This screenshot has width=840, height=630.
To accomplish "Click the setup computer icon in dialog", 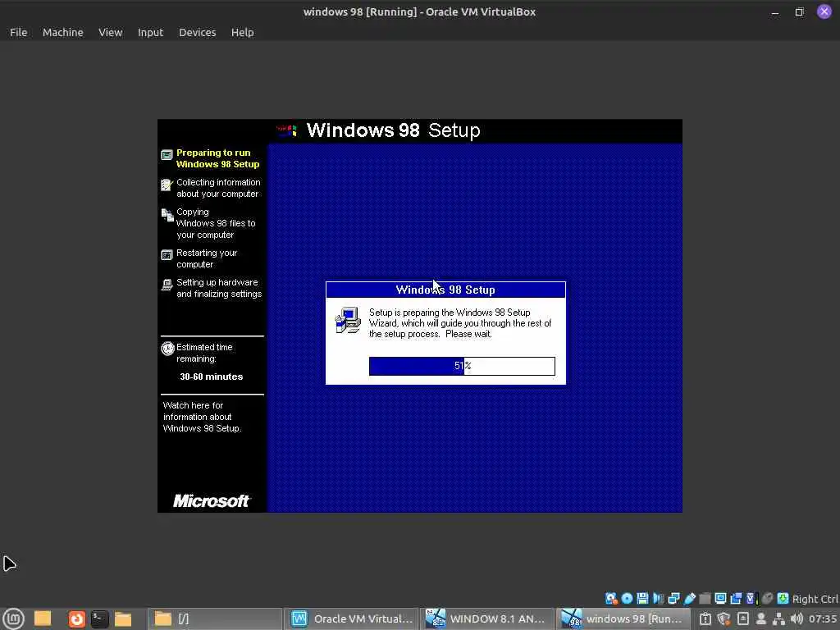I will 348,320.
